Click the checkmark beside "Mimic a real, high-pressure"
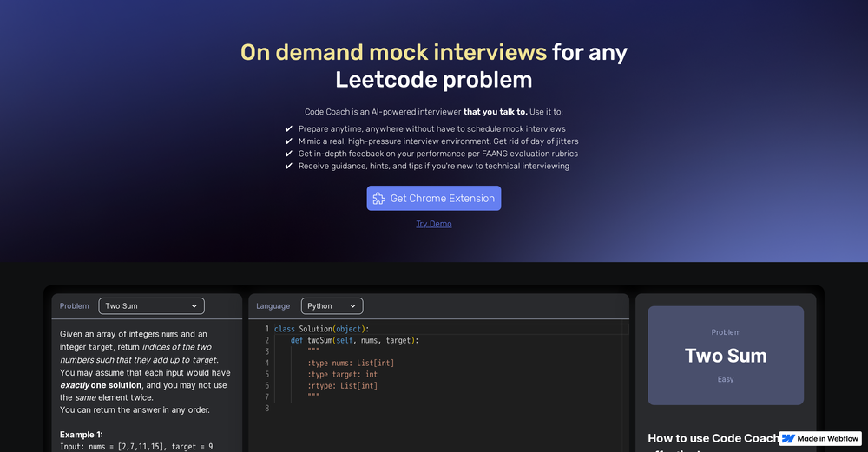 (289, 141)
